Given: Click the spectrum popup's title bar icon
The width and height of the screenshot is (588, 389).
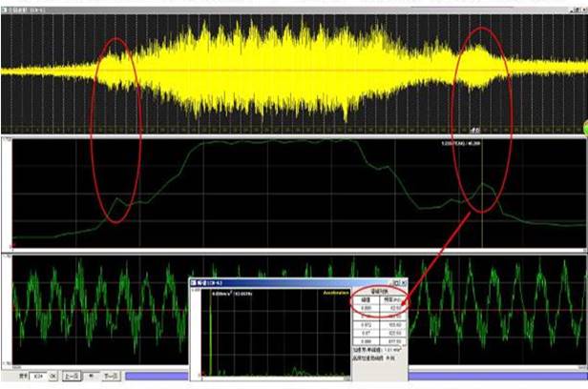Looking at the screenshot, I should point(196,283).
